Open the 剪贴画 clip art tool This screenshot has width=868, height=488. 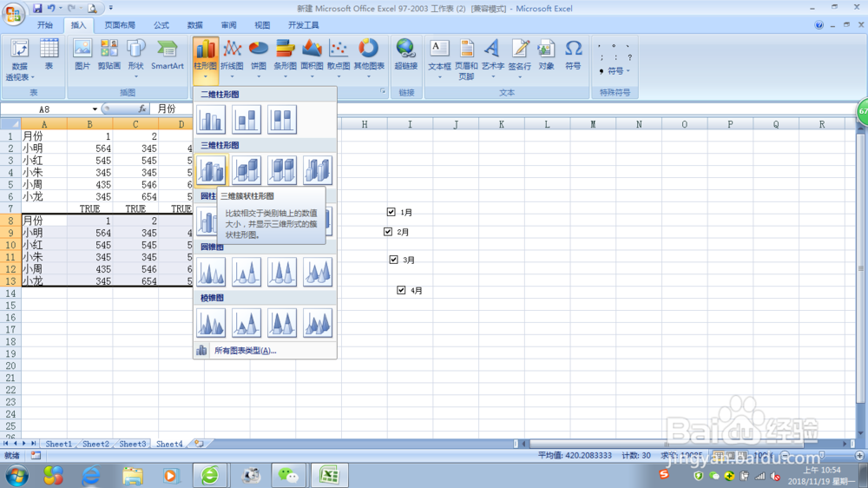click(109, 55)
